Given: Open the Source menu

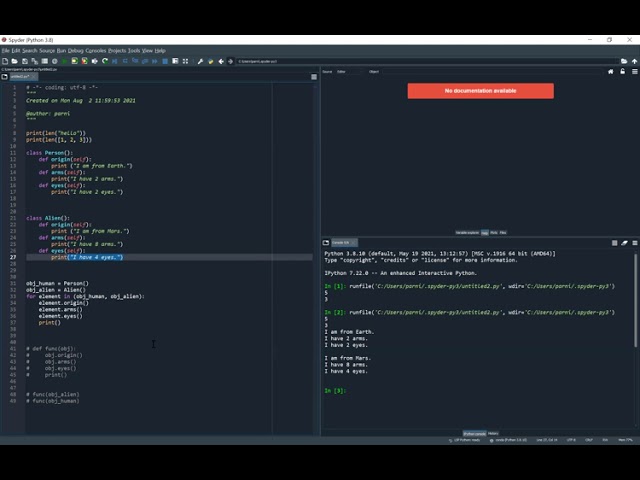Looking at the screenshot, I should [47, 51].
